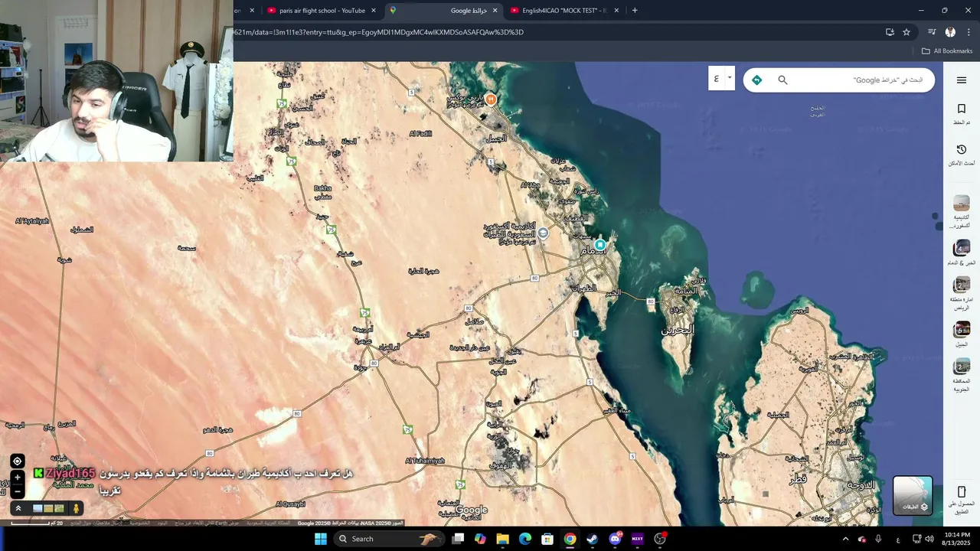Click the magnifier search icon in Maps
The width and height of the screenshot is (980, 551).
pyautogui.click(x=782, y=80)
